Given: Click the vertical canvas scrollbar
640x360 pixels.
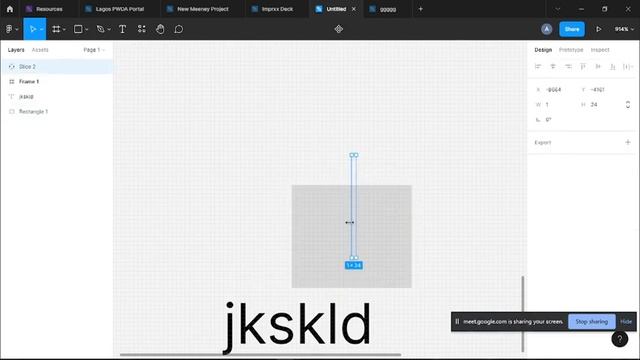Looking at the screenshot, I should 522,313.
